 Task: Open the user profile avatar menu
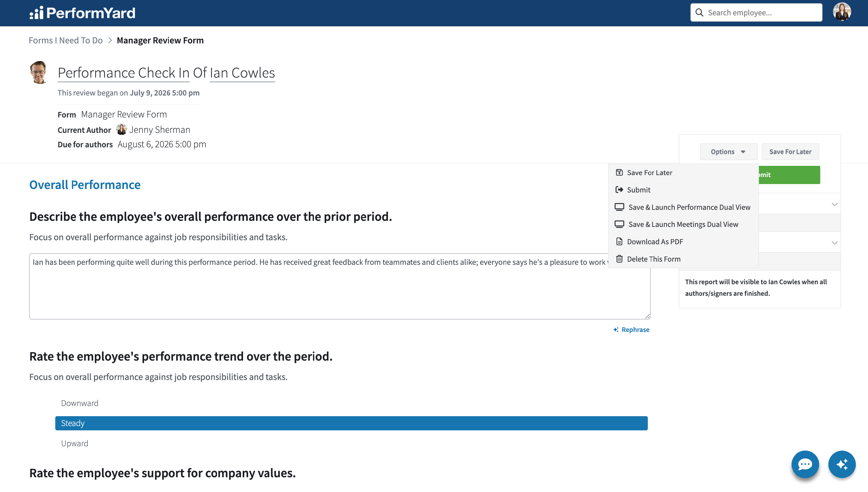click(x=842, y=12)
